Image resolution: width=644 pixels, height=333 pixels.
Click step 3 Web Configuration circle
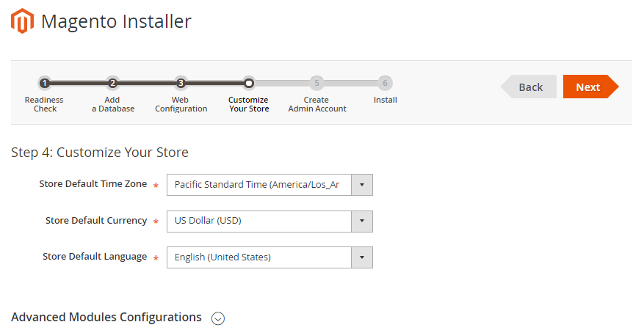pos(181,83)
